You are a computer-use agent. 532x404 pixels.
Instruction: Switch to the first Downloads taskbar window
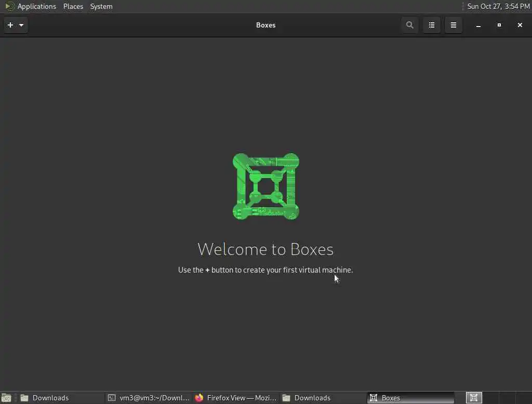pyautogui.click(x=60, y=398)
